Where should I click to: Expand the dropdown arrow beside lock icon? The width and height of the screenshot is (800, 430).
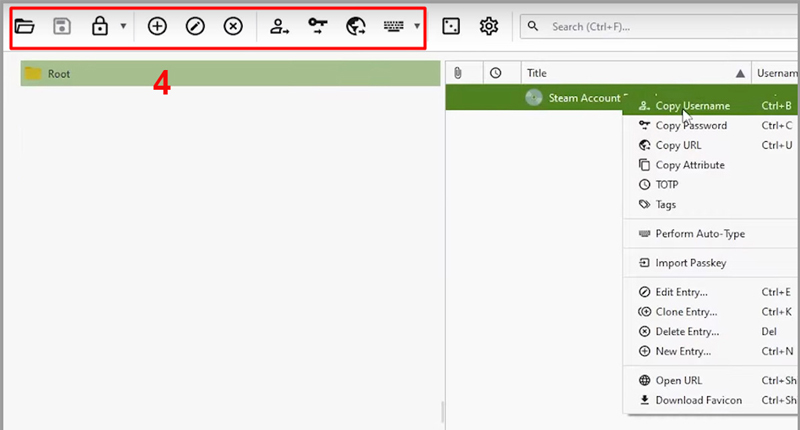click(x=123, y=27)
